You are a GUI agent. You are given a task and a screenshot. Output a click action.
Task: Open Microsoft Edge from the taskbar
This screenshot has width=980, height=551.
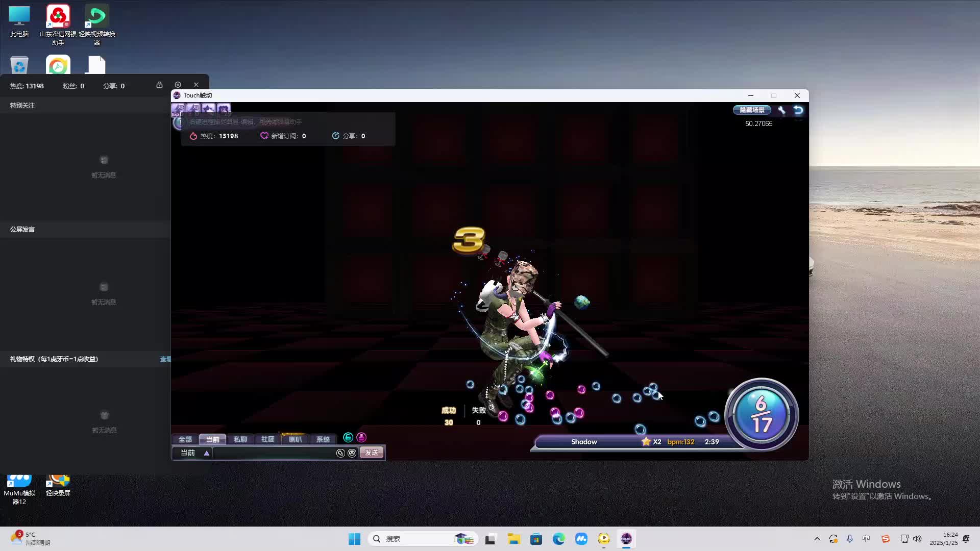[558, 539]
